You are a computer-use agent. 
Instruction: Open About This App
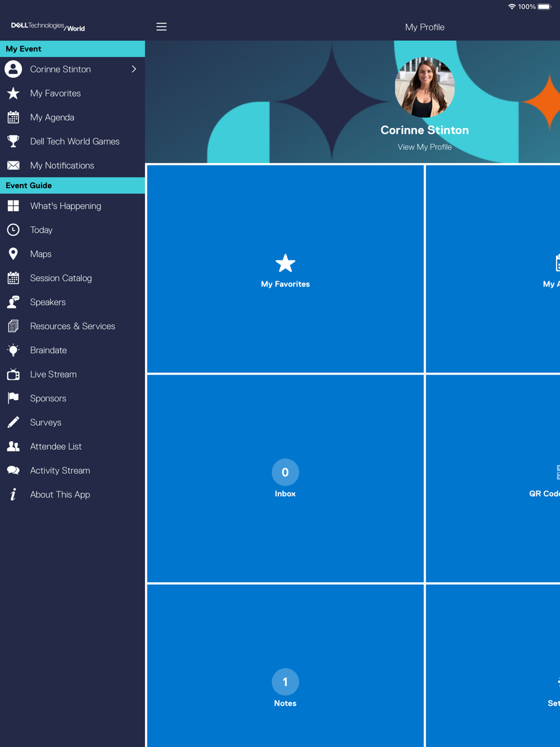click(x=72, y=494)
